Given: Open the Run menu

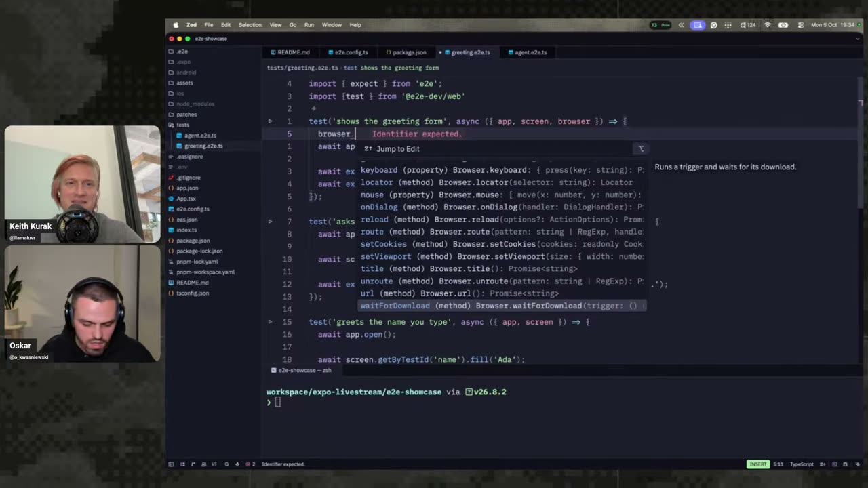Looking at the screenshot, I should pyautogui.click(x=309, y=25).
